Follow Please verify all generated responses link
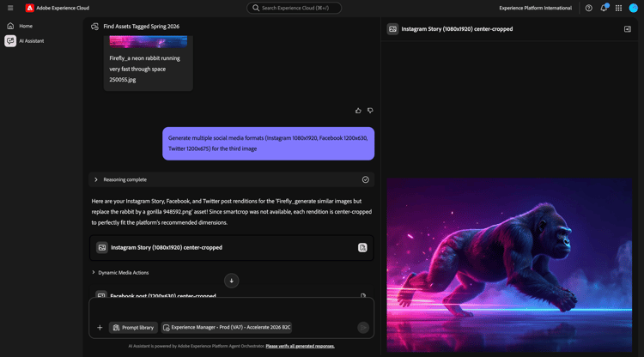 [x=300, y=346]
